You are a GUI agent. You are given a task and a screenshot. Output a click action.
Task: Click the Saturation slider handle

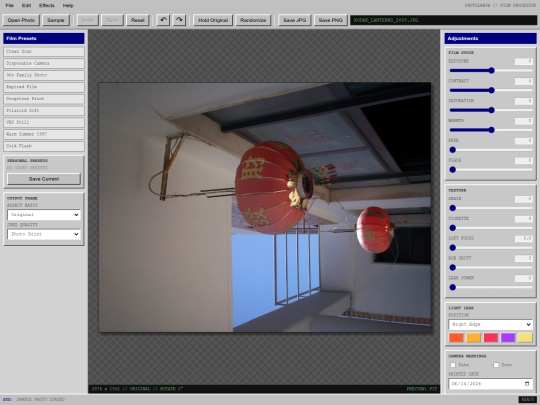point(491,110)
